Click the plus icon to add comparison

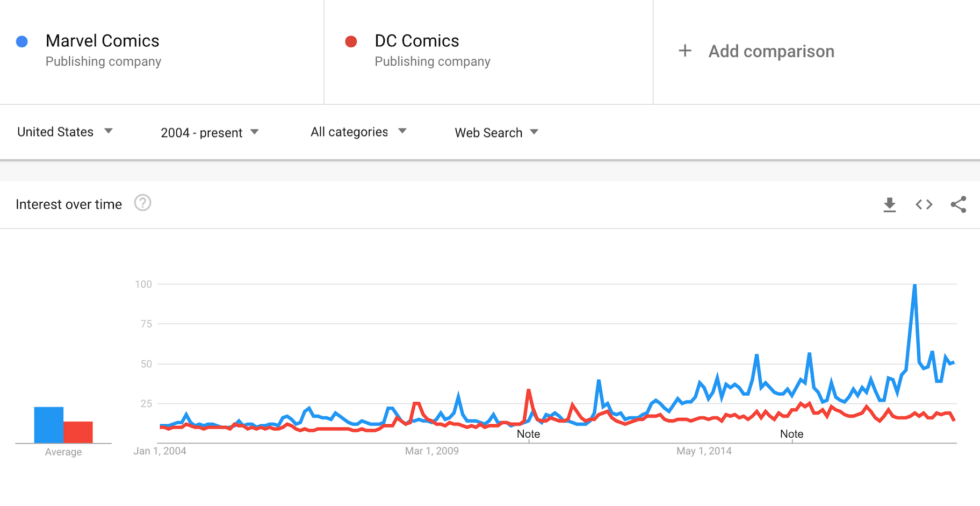click(x=685, y=51)
